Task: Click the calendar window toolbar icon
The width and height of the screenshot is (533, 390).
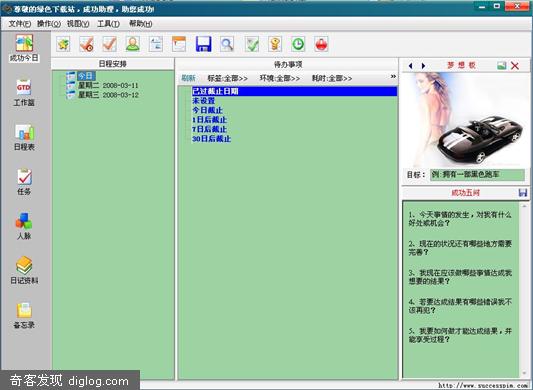Action: click(179, 44)
